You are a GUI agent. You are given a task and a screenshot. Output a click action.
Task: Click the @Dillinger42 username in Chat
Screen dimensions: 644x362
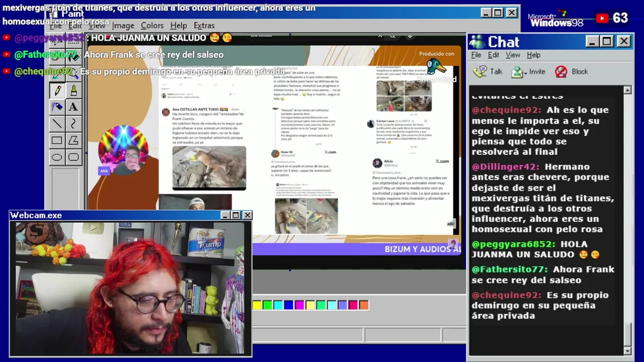coord(506,167)
